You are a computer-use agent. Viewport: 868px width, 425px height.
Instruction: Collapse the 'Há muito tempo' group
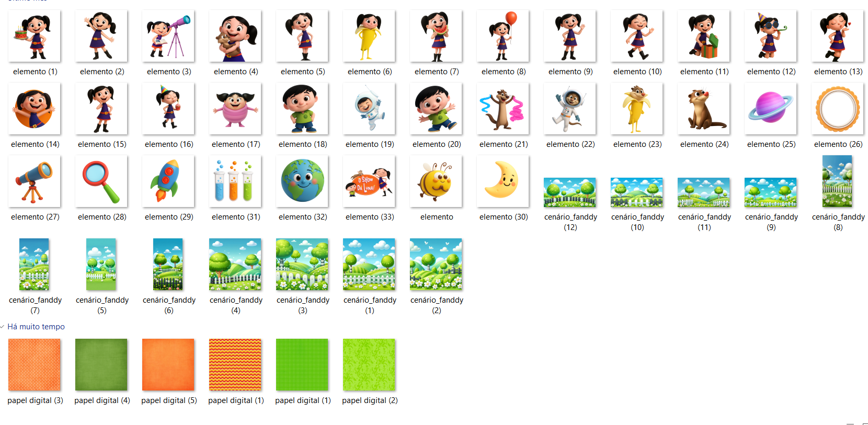(x=3, y=327)
